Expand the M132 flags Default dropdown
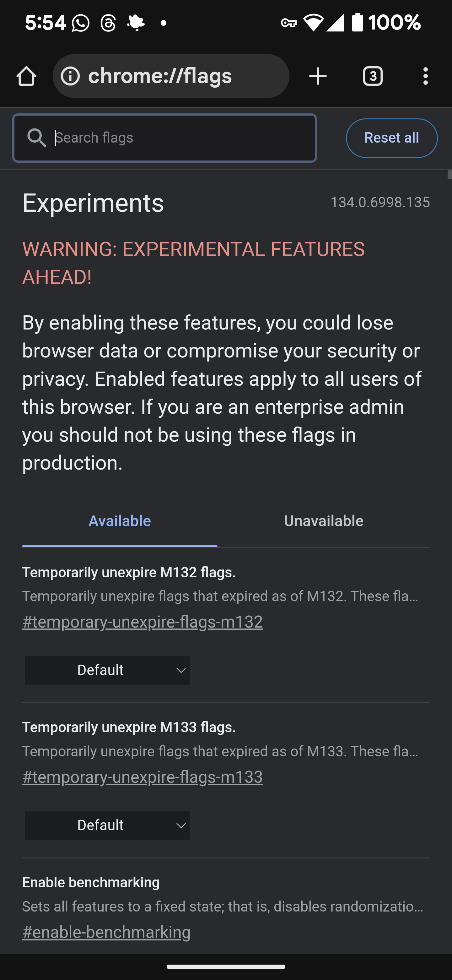452x980 pixels. (107, 670)
